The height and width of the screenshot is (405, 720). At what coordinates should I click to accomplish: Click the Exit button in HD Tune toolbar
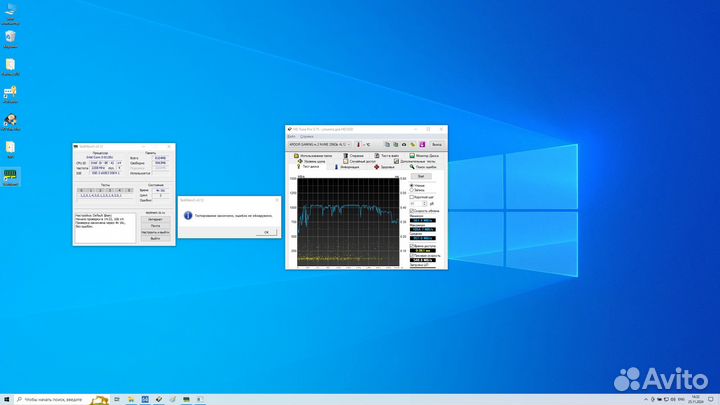point(437,145)
